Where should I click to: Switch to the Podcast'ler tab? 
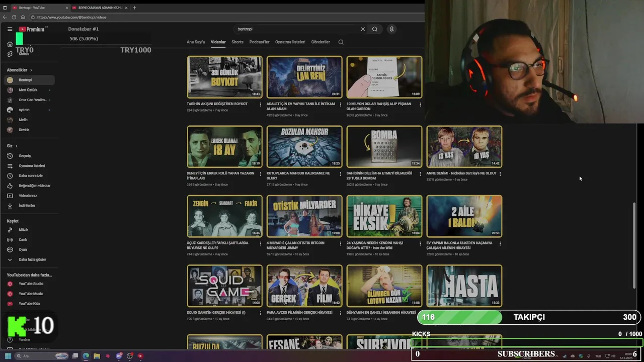[x=260, y=42]
